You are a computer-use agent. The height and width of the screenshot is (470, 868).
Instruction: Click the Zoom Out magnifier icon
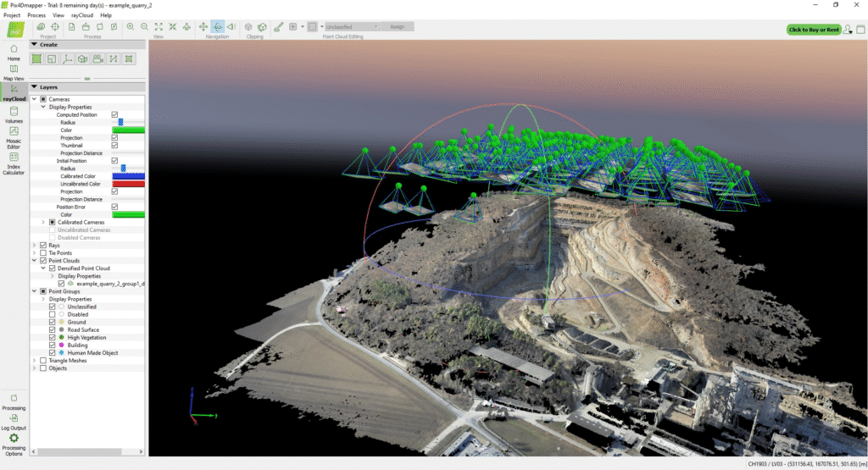144,27
